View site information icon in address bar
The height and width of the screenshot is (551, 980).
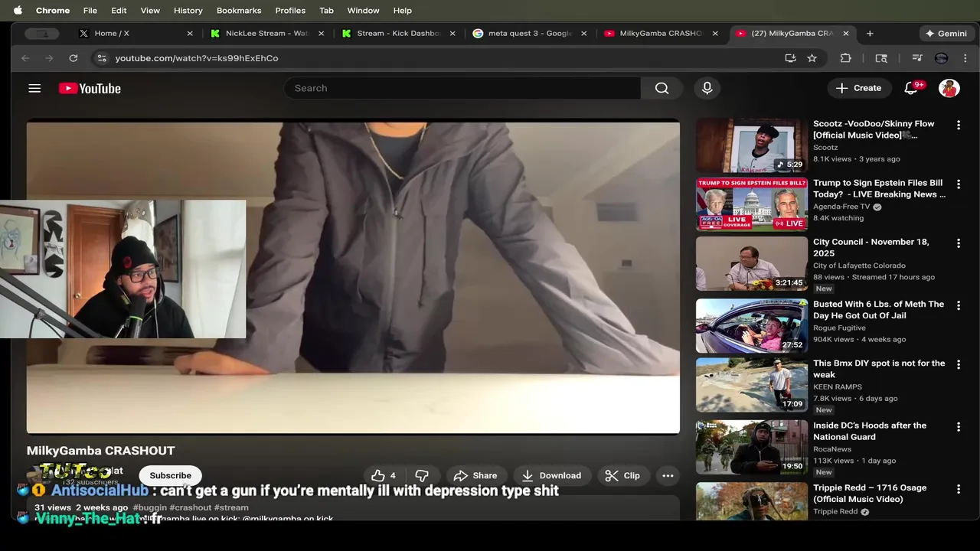coord(101,58)
